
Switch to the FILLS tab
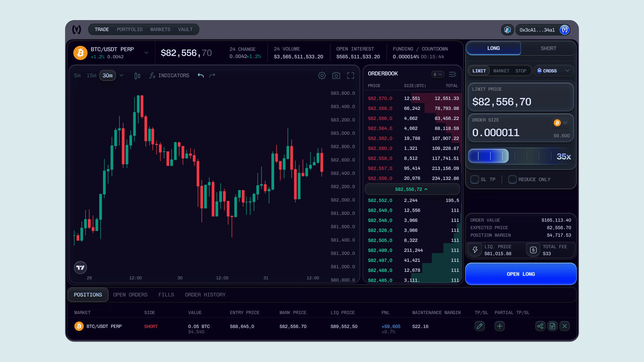click(x=166, y=295)
